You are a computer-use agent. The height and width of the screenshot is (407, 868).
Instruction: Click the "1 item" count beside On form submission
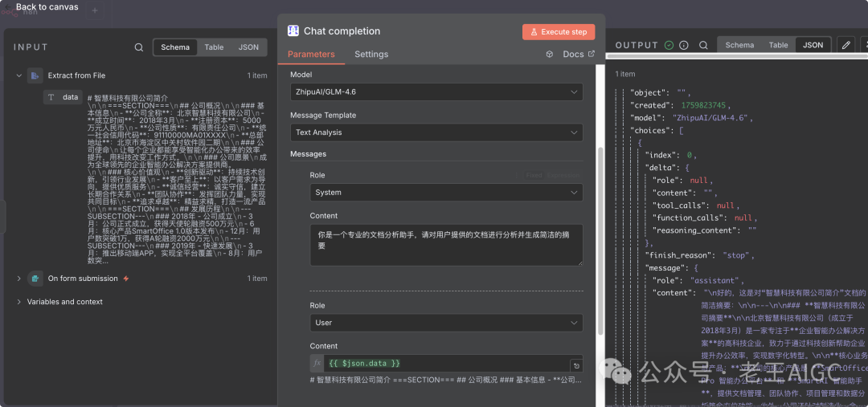257,279
